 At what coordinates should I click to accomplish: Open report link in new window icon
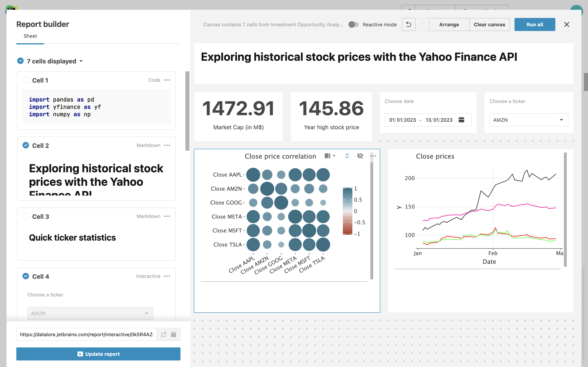click(164, 334)
